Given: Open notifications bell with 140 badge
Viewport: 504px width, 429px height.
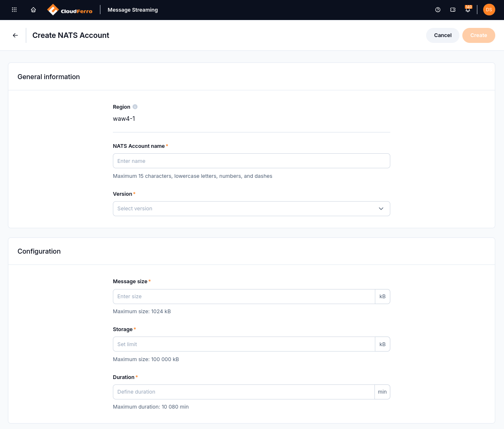Looking at the screenshot, I should [468, 9].
